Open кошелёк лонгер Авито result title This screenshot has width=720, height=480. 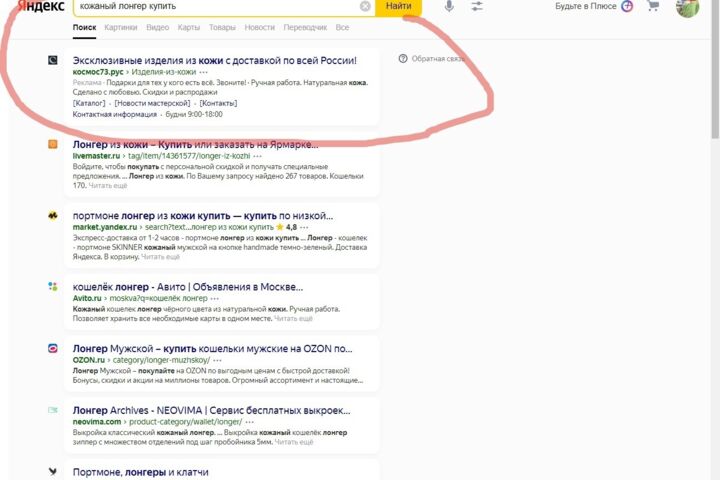coord(188,287)
